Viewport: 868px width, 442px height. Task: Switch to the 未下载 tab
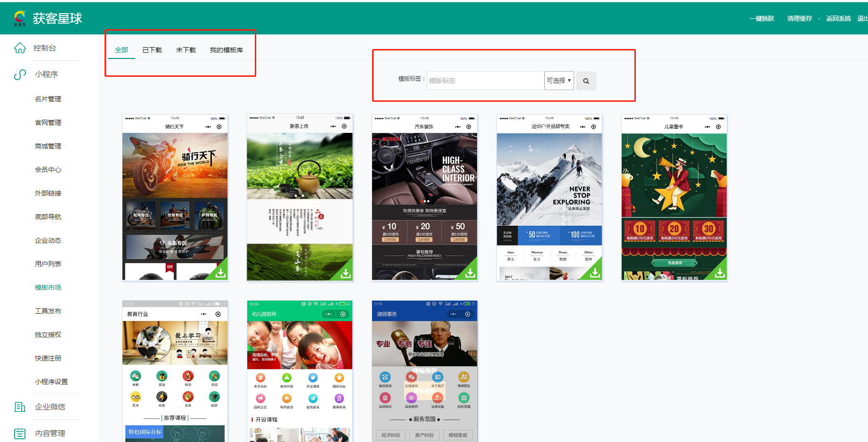186,50
